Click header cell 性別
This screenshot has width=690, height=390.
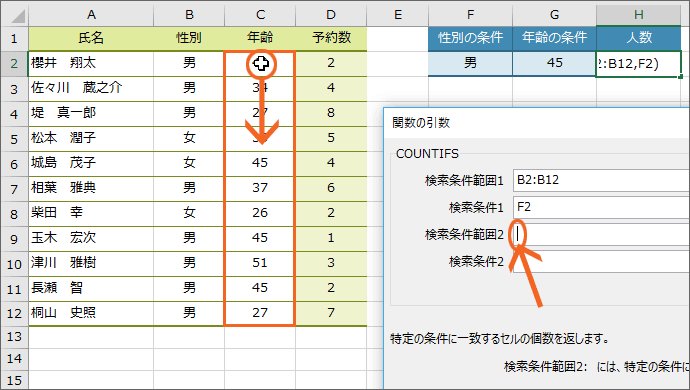(189, 38)
